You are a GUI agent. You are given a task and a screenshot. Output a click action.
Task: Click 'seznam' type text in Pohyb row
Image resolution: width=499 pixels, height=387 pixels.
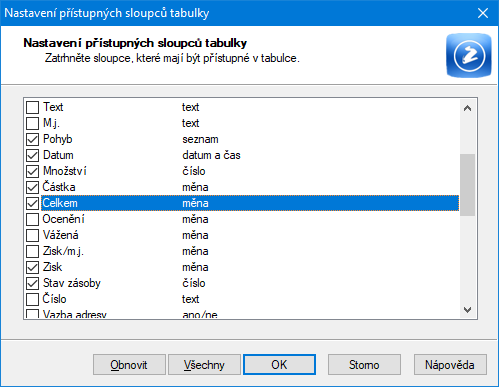200,139
